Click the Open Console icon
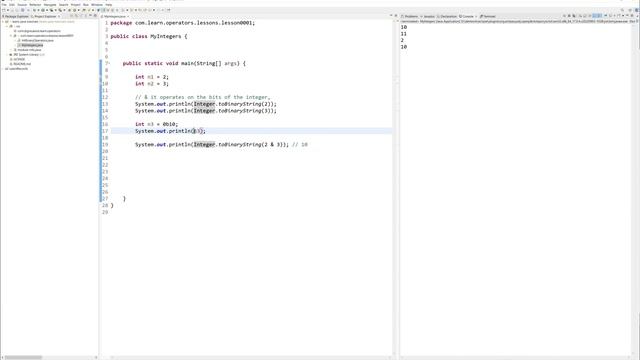 [x=619, y=16]
